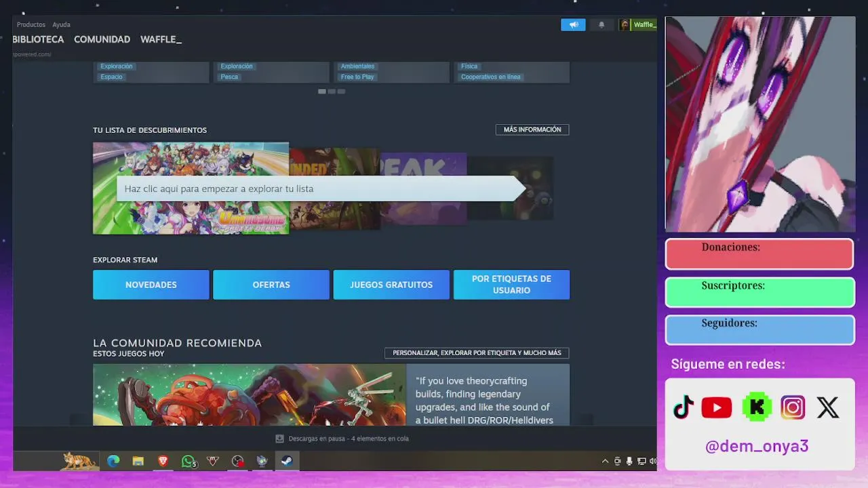Open the Productos menu
Viewport: 868px width, 488px height.
click(x=31, y=24)
